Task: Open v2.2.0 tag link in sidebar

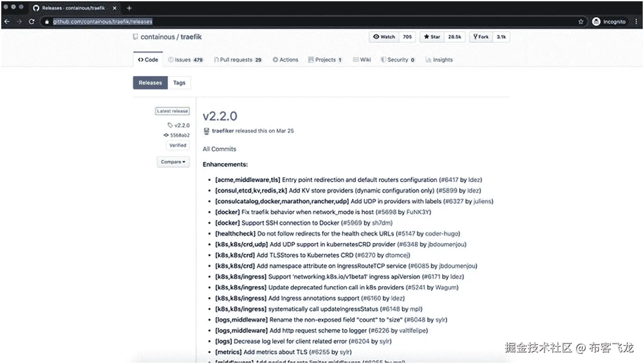Action: [182, 125]
